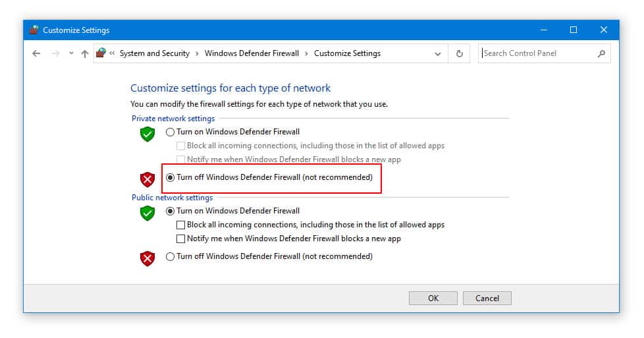This screenshot has width=644, height=338.
Task: Click red shield icon under Public network
Action: click(148, 259)
